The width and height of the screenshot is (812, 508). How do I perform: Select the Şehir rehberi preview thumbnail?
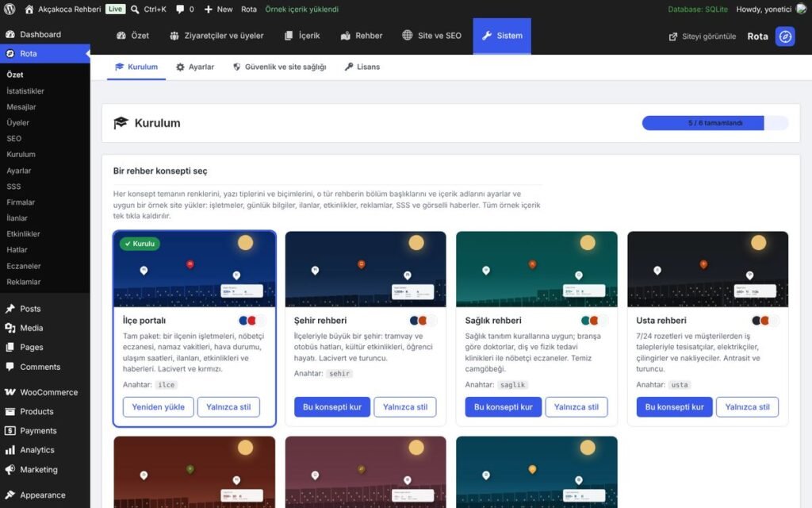tap(366, 269)
